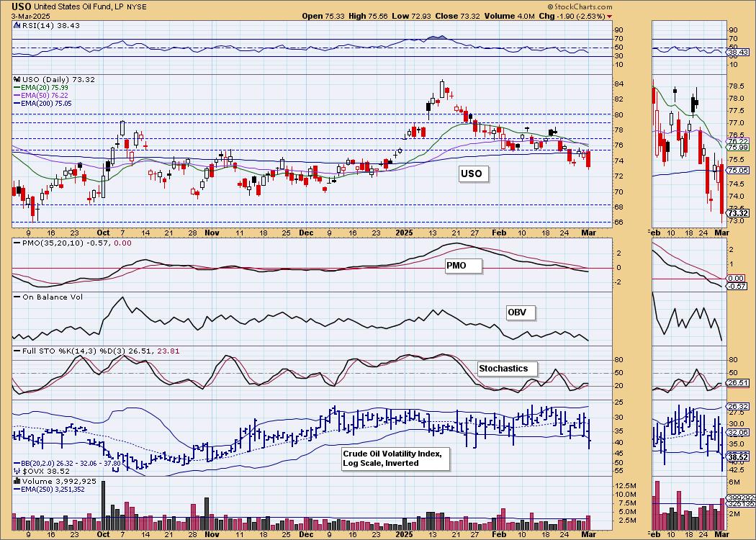This screenshot has width=756, height=540.
Task: Click the 3-Mar-2025 date label
Action: click(x=30, y=16)
